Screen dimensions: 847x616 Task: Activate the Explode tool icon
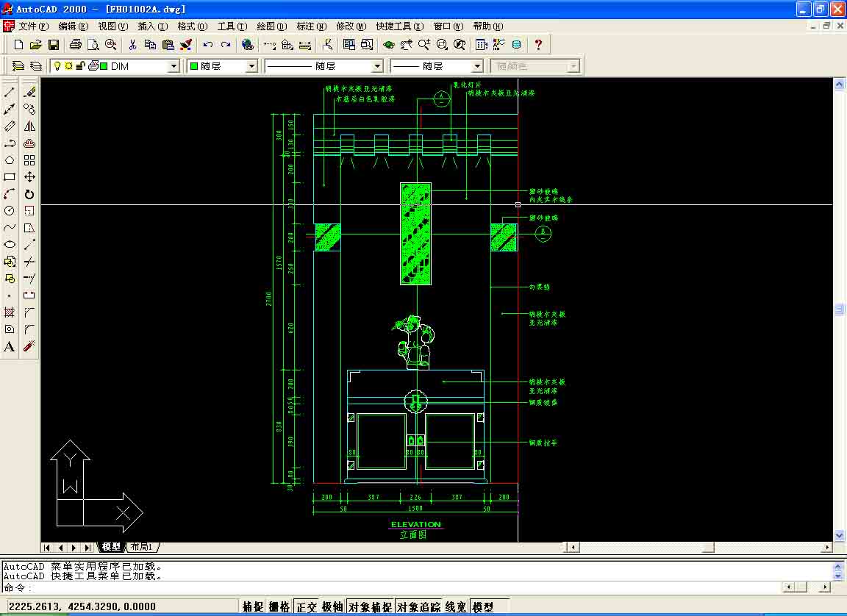(x=29, y=346)
